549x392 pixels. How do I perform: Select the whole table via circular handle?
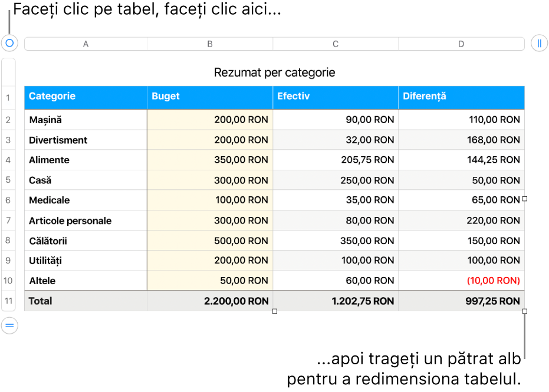9,43
